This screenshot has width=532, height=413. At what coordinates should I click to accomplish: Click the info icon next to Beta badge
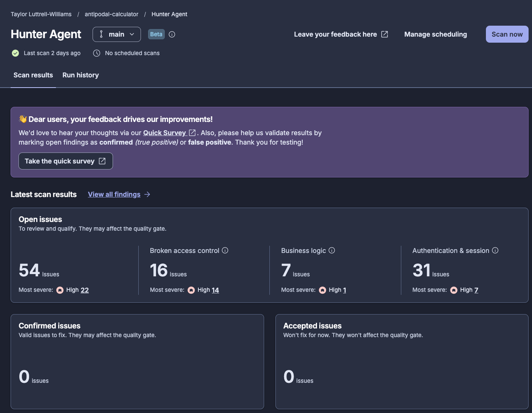[172, 34]
